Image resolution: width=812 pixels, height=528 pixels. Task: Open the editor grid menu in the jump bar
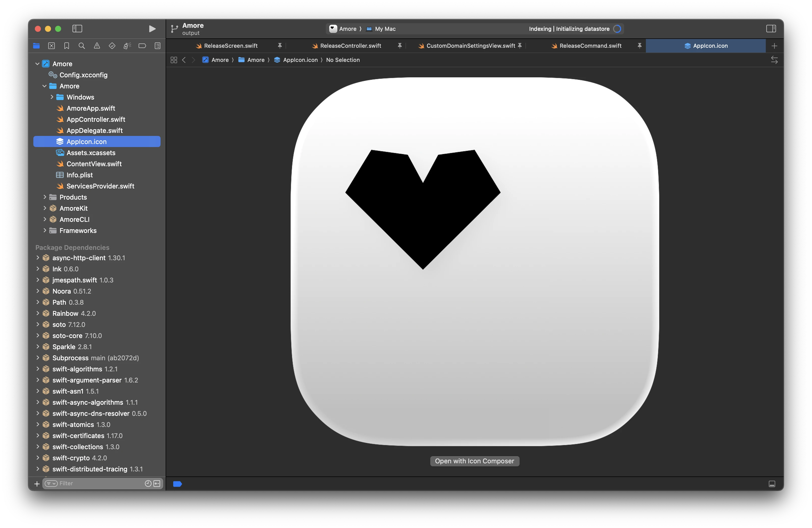pos(174,60)
